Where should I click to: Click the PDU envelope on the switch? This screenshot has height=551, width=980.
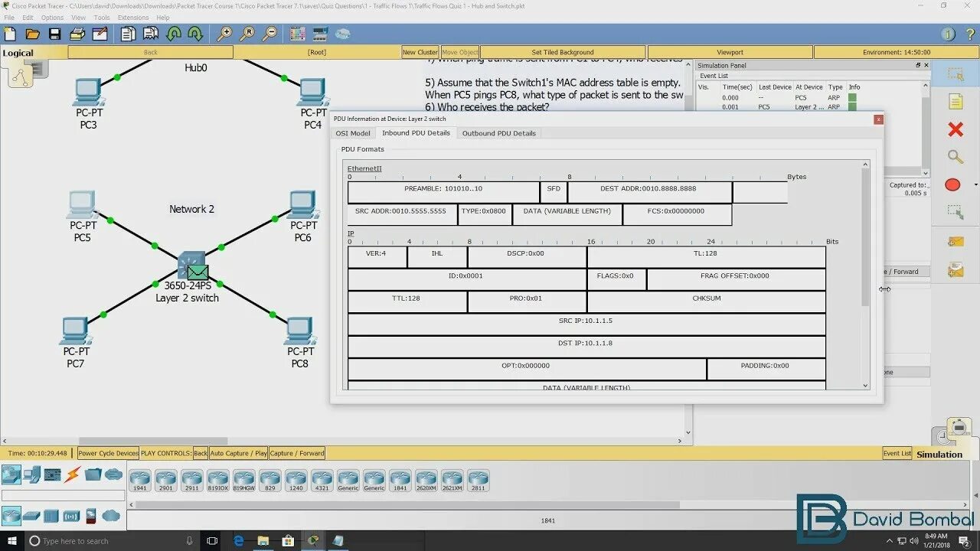(x=198, y=272)
